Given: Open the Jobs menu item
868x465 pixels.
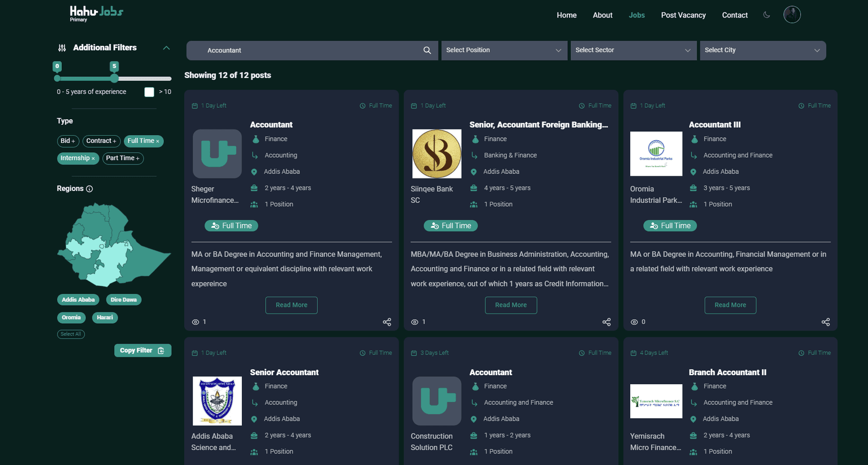Looking at the screenshot, I should (x=636, y=15).
